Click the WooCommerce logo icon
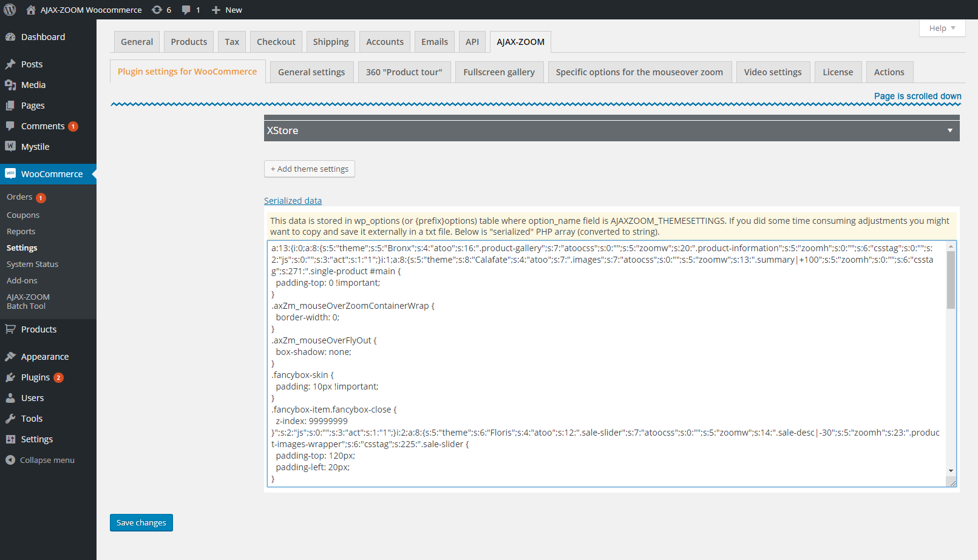 tap(10, 174)
